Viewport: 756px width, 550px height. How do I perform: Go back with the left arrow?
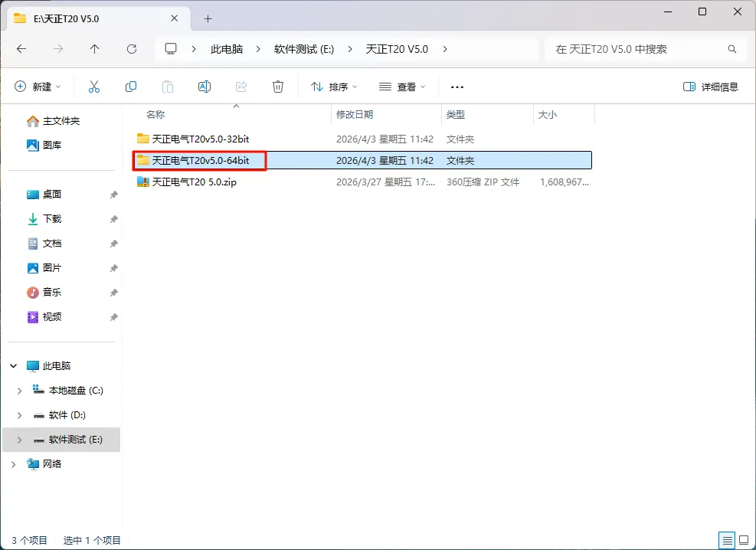(x=21, y=49)
